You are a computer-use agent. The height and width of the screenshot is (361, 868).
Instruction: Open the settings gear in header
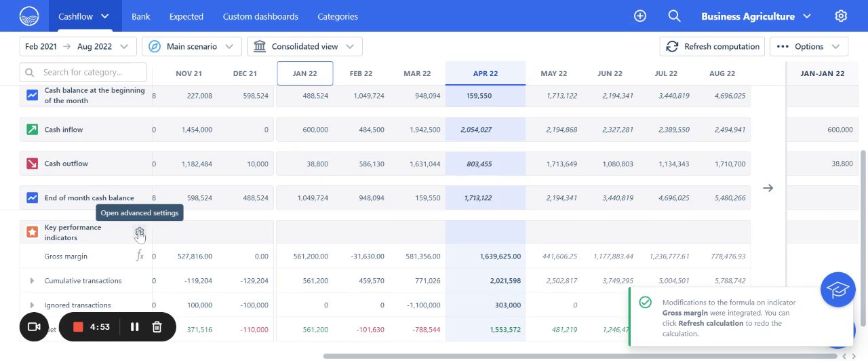coord(841,16)
